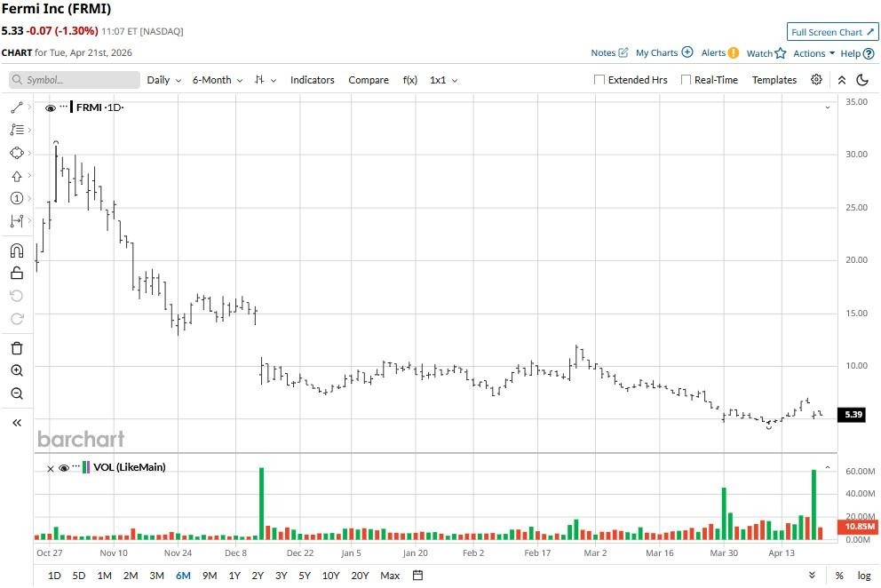Collapse the left drawing toolbar
Viewport: 881px width, 588px height.
point(17,423)
